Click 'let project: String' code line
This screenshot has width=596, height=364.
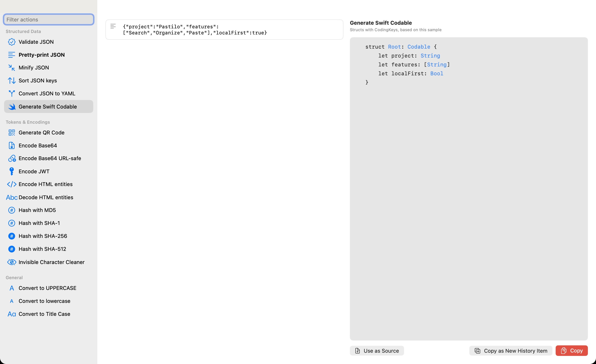[x=409, y=56]
